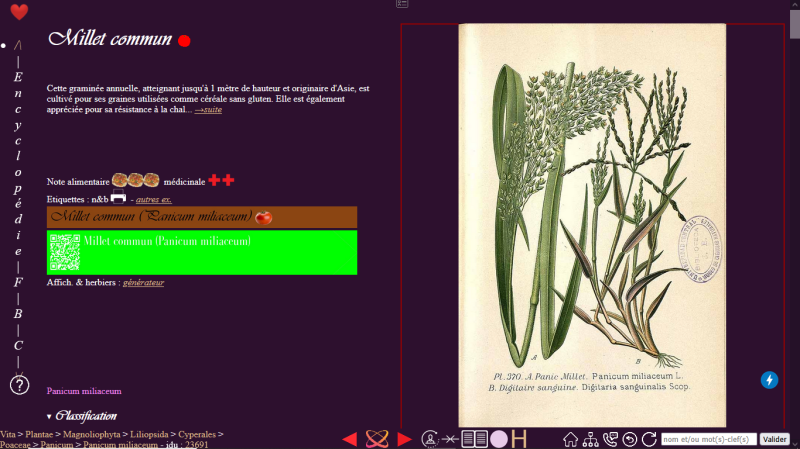The image size is (800, 449).
Task: Click the collapse arrows icon
Action: tap(450, 439)
